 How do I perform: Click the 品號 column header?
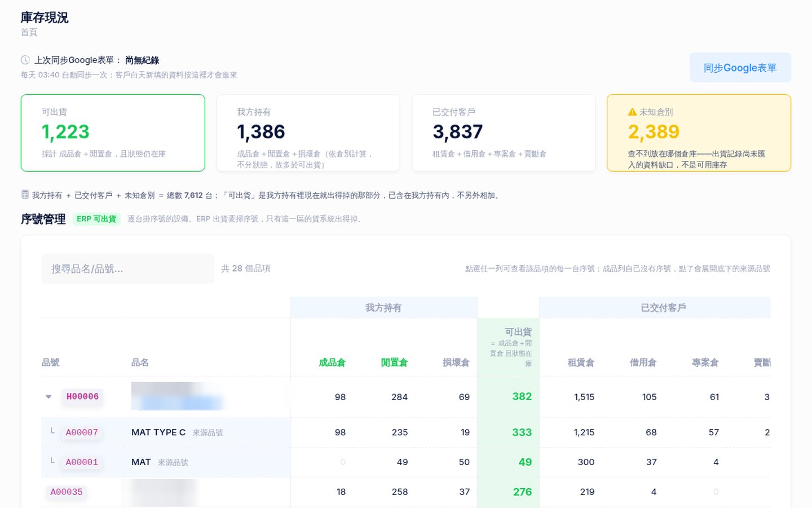point(51,362)
